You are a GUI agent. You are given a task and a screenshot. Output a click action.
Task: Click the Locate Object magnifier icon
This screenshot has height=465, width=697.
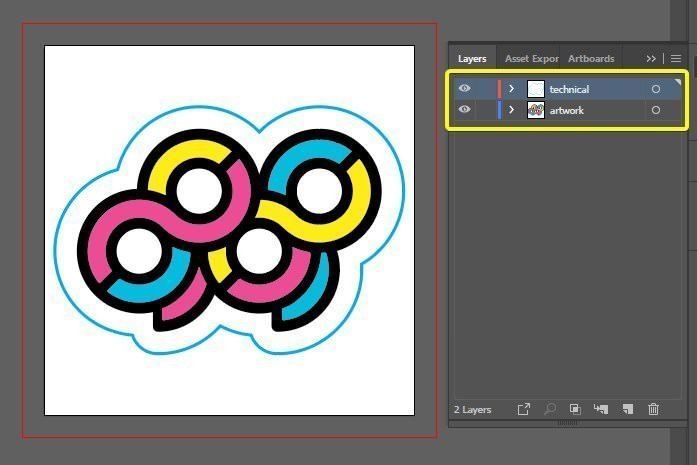[550, 409]
